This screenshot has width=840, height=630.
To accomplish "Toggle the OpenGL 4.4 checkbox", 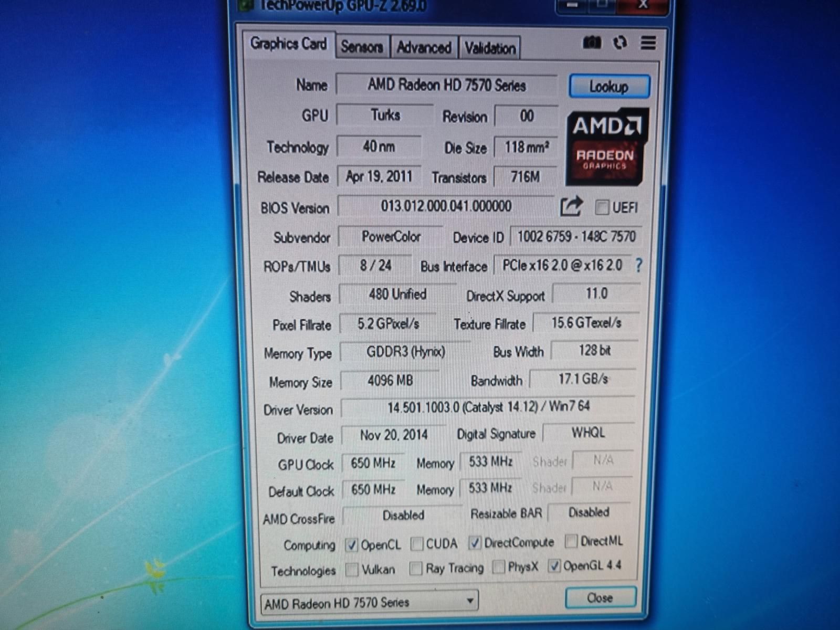I will coord(554,566).
